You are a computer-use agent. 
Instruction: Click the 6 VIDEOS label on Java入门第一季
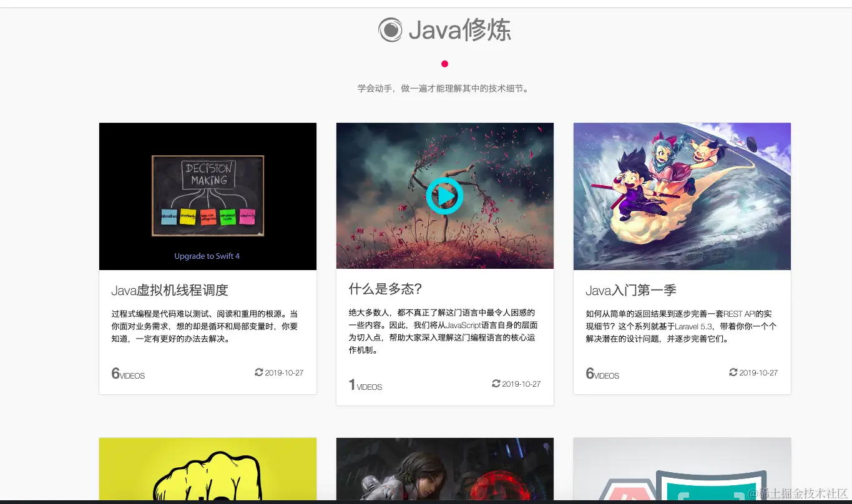click(601, 374)
